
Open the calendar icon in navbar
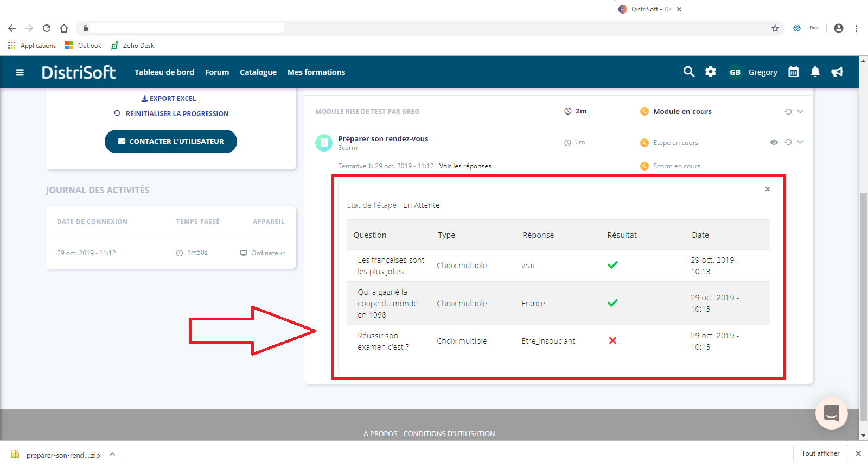(794, 72)
